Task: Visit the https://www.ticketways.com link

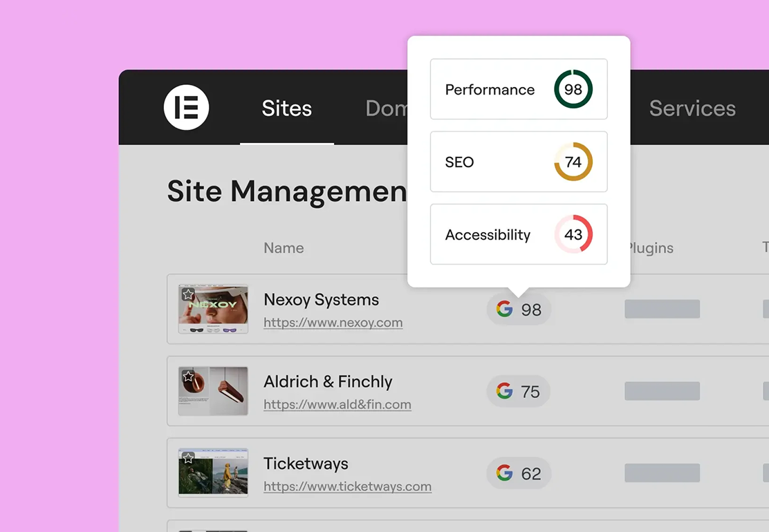Action: [x=347, y=486]
